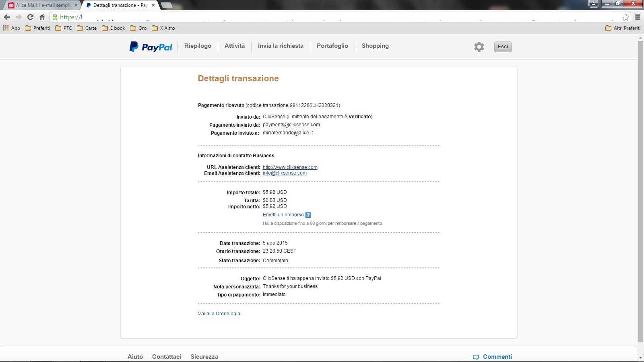
Task: Click the scrollbar up arrow
Action: click(x=640, y=38)
